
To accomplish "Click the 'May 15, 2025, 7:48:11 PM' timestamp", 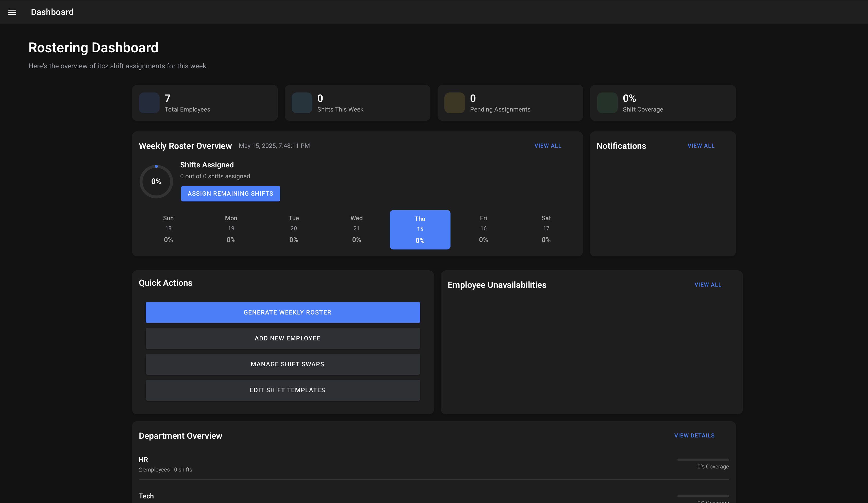I will click(274, 146).
